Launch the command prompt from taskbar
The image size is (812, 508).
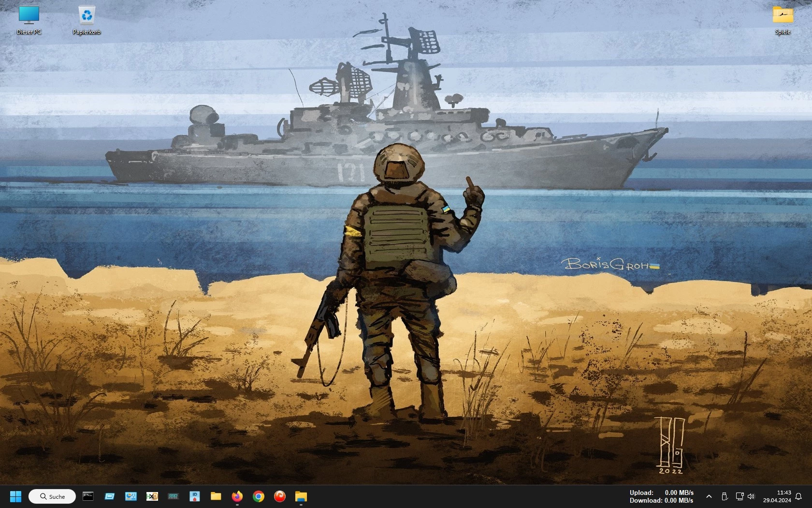pos(88,496)
